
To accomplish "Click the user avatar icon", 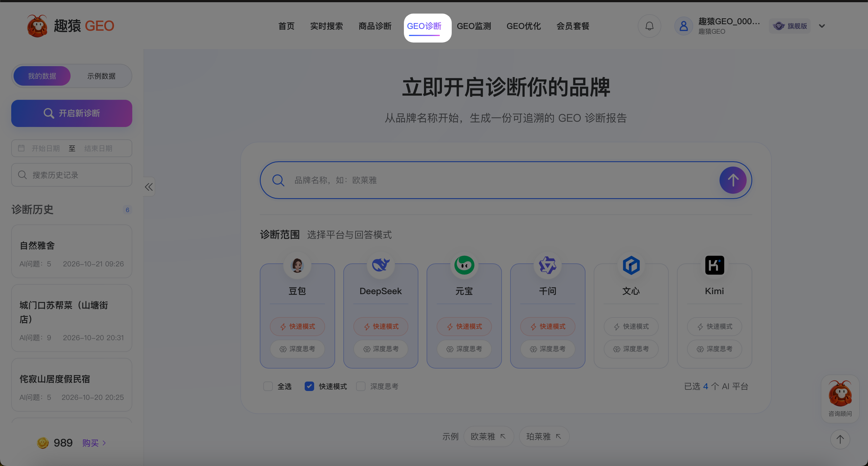I will (x=684, y=26).
